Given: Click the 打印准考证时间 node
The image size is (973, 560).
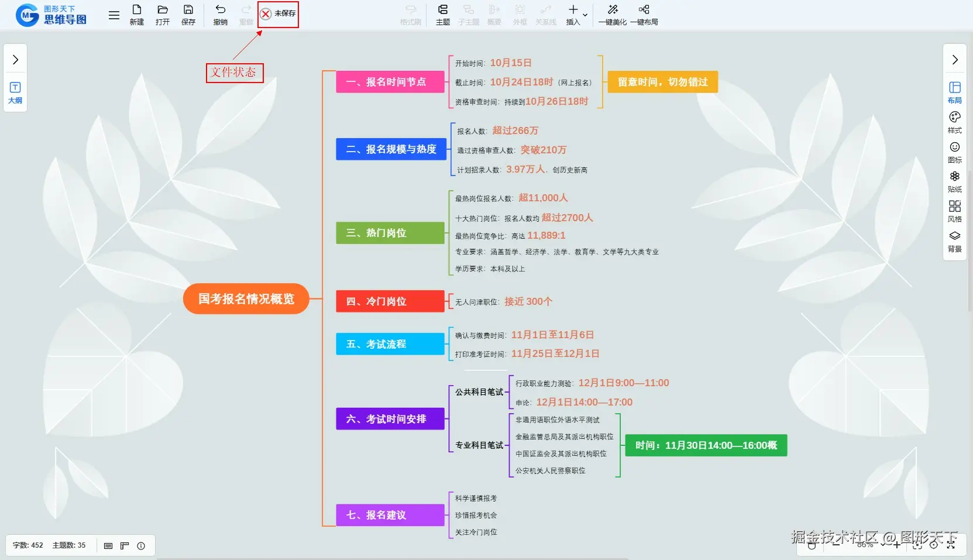Looking at the screenshot, I should [527, 353].
